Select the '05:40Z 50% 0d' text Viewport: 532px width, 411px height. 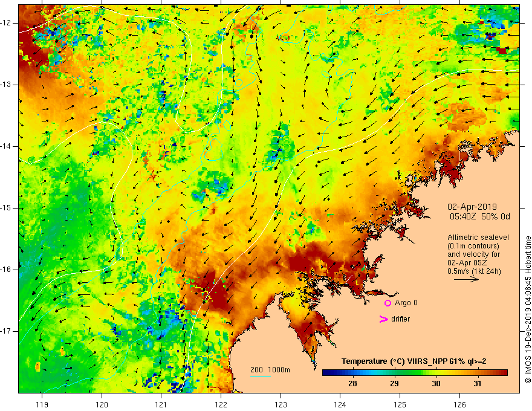(480, 216)
